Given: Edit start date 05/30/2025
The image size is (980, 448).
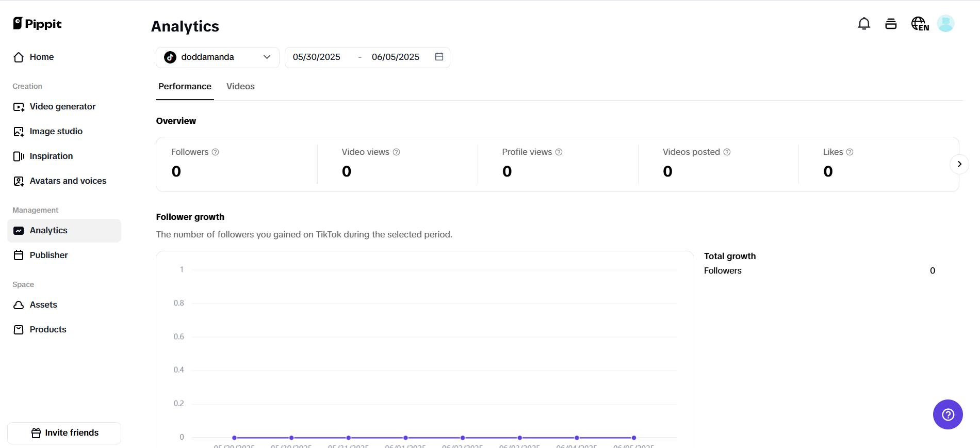Looking at the screenshot, I should pyautogui.click(x=317, y=57).
